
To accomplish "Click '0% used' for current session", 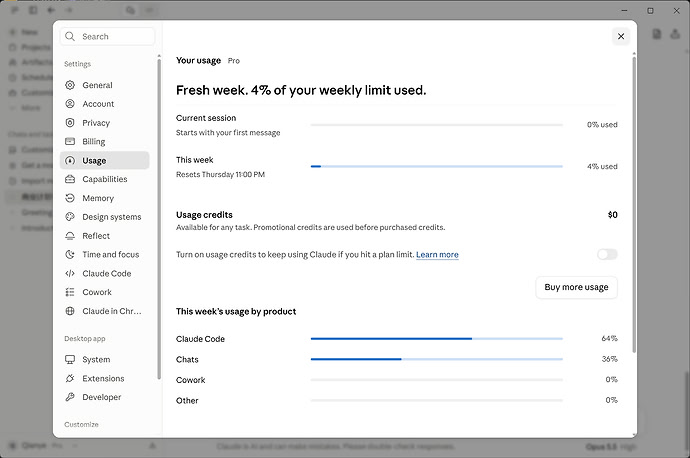I will tap(602, 125).
